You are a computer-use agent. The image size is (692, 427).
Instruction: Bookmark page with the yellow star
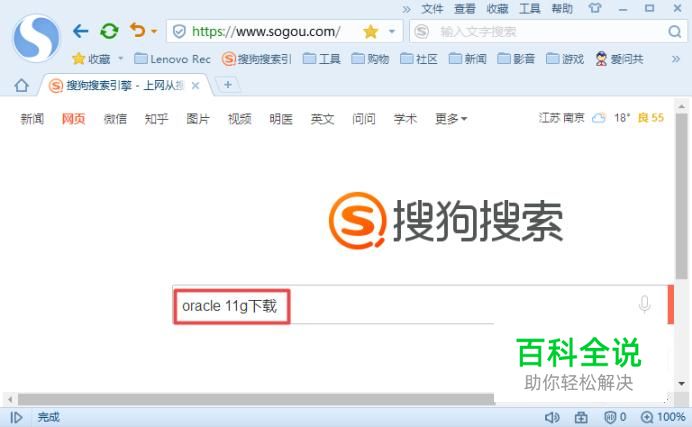click(370, 31)
